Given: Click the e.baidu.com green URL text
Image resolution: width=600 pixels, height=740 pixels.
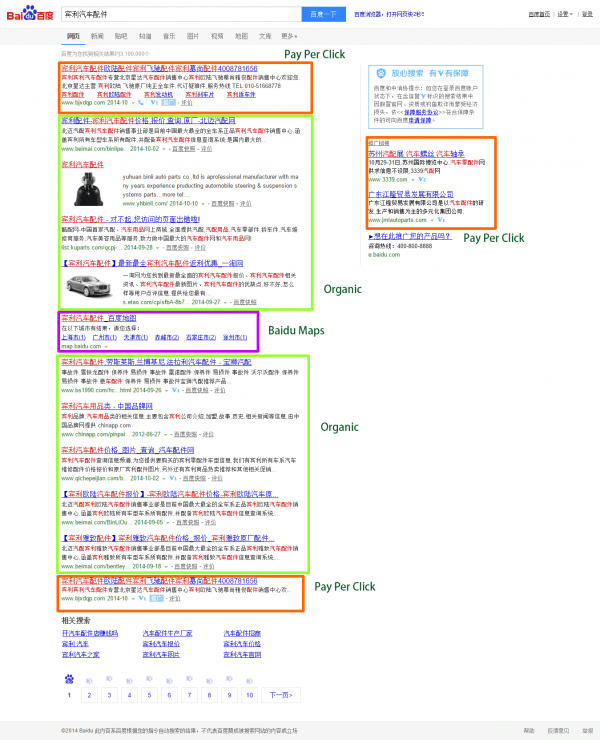Looking at the screenshot, I should coord(384,255).
